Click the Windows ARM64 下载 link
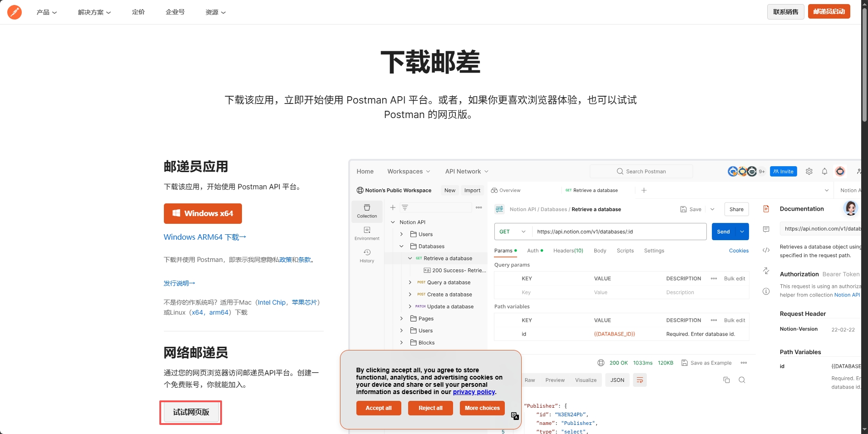This screenshot has width=868, height=434. pyautogui.click(x=205, y=237)
